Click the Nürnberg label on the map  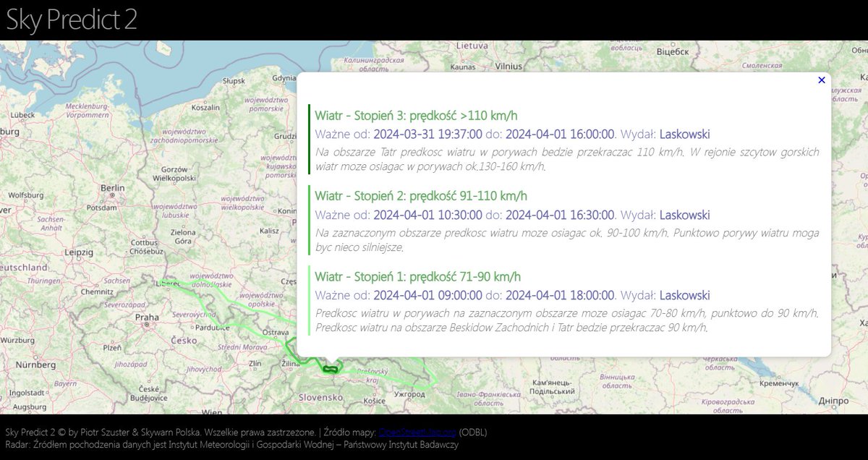point(34,365)
